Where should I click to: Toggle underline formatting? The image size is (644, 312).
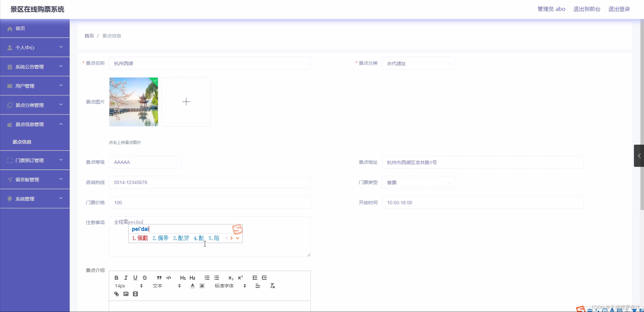pyautogui.click(x=135, y=278)
